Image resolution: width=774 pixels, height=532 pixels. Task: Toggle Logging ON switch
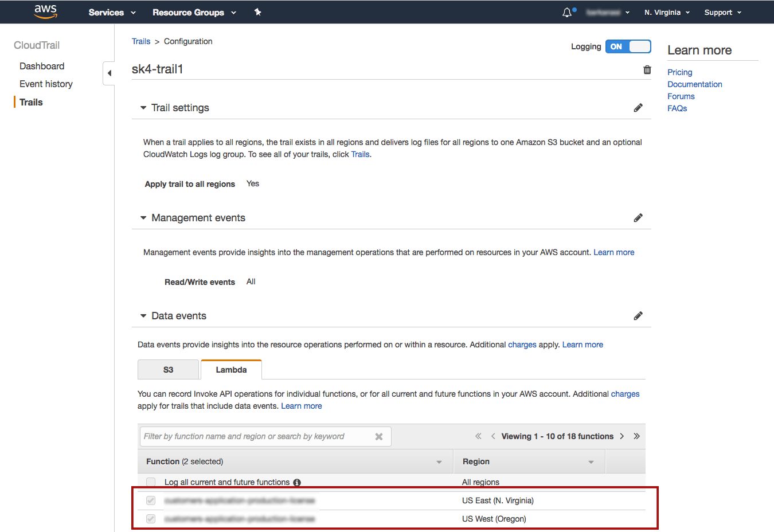tap(628, 46)
